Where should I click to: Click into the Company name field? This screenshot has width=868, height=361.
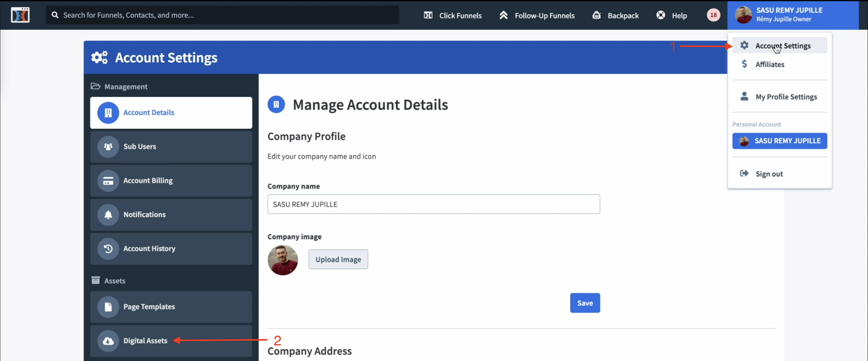coord(433,204)
